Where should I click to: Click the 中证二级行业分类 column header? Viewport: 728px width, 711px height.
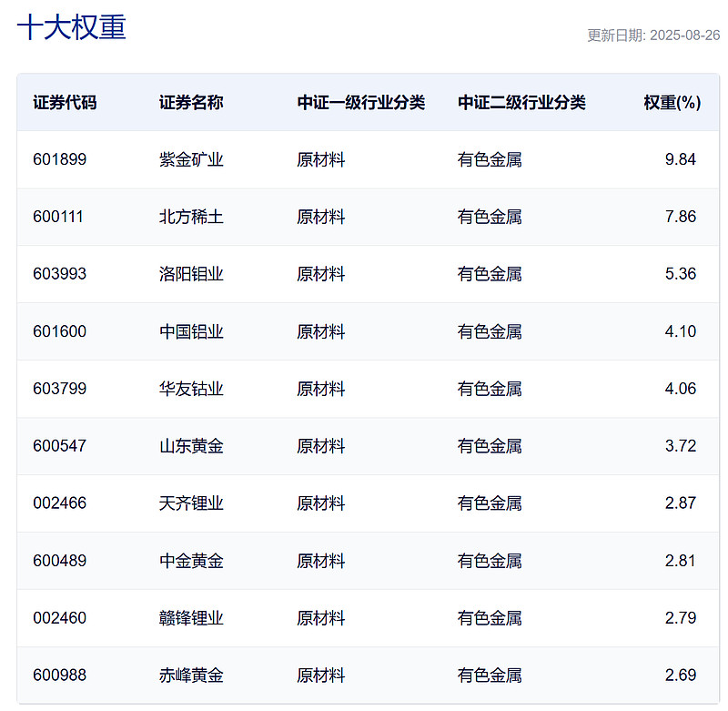pos(521,103)
